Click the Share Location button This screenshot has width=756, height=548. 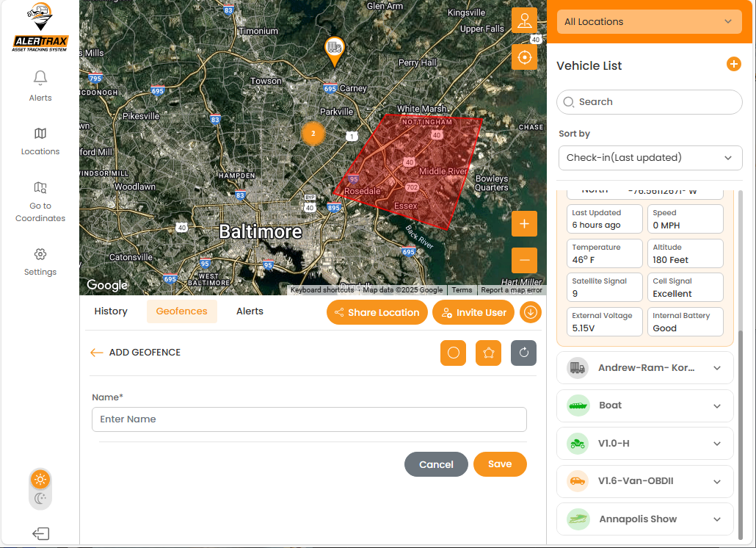pos(377,312)
